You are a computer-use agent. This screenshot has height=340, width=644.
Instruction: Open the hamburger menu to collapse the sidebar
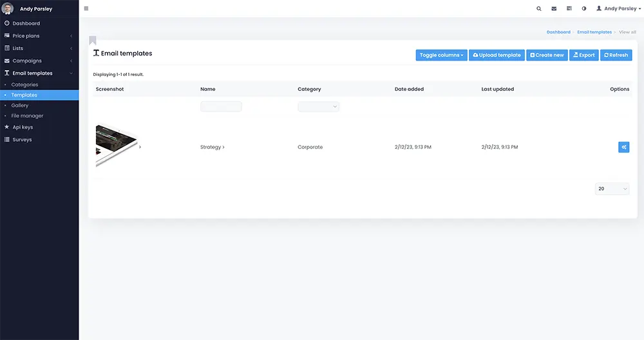click(86, 8)
